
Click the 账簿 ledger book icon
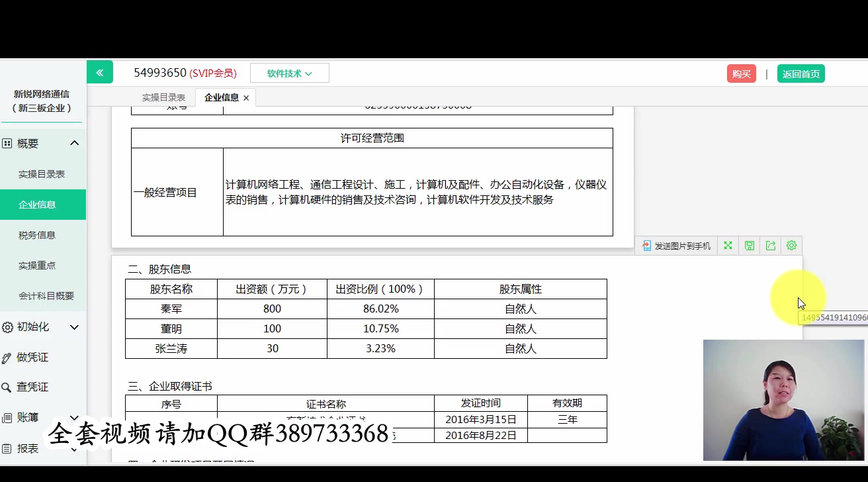[8, 417]
